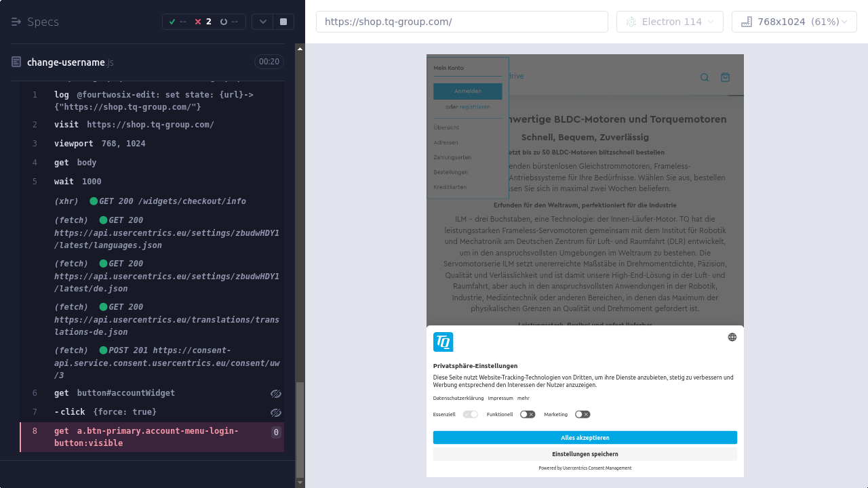The image size is (868, 488).
Task: Click the chevron dropdown next to stop button
Action: pos(263,22)
